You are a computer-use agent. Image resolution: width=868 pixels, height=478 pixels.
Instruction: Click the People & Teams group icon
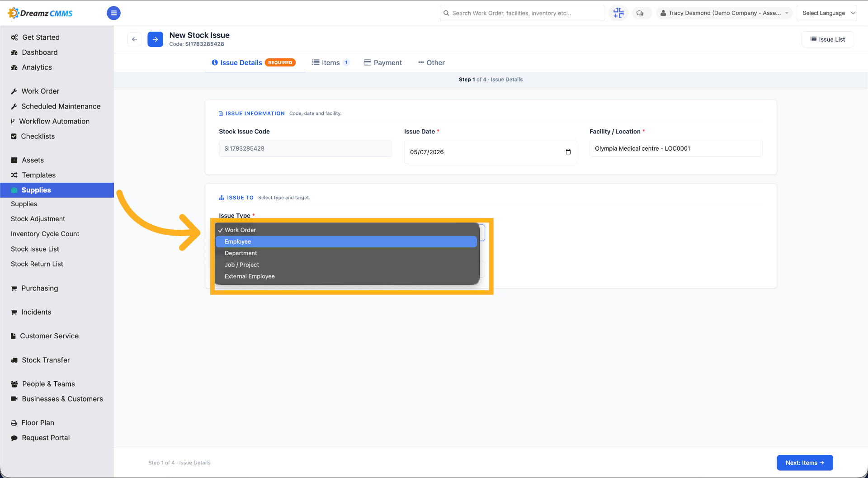pyautogui.click(x=14, y=384)
